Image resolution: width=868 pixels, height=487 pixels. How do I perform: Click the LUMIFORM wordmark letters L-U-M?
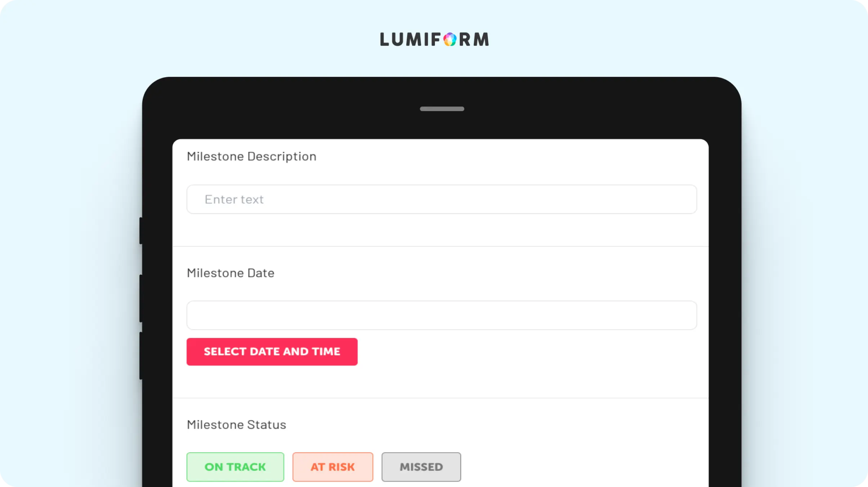point(401,39)
